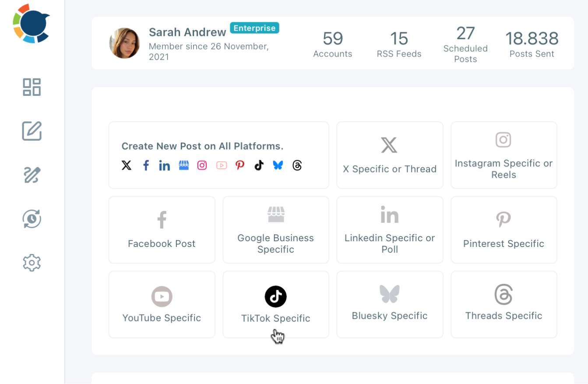Image resolution: width=588 pixels, height=384 pixels.
Task: Open the scheduled history clock icon
Action: pyautogui.click(x=32, y=218)
